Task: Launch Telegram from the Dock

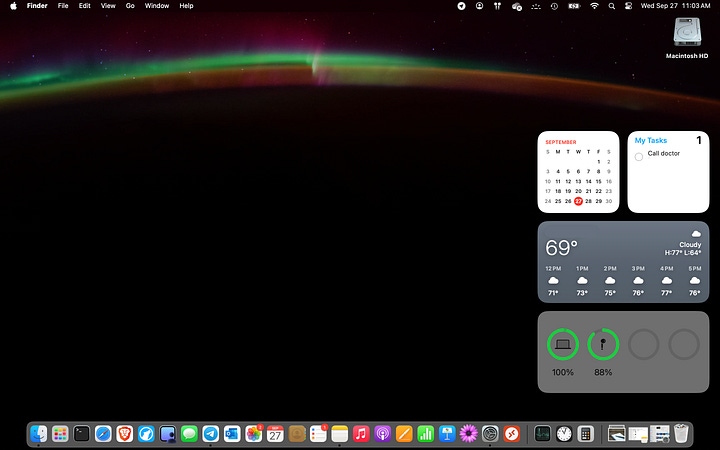Action: coord(211,433)
